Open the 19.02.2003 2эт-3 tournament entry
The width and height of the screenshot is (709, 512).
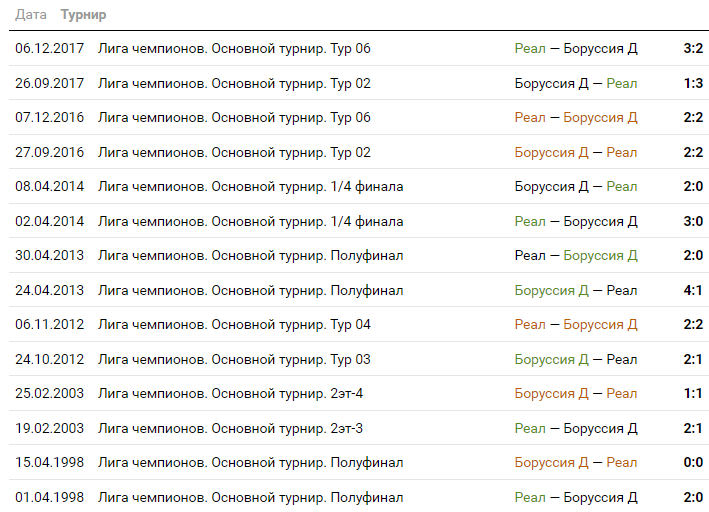[230, 428]
